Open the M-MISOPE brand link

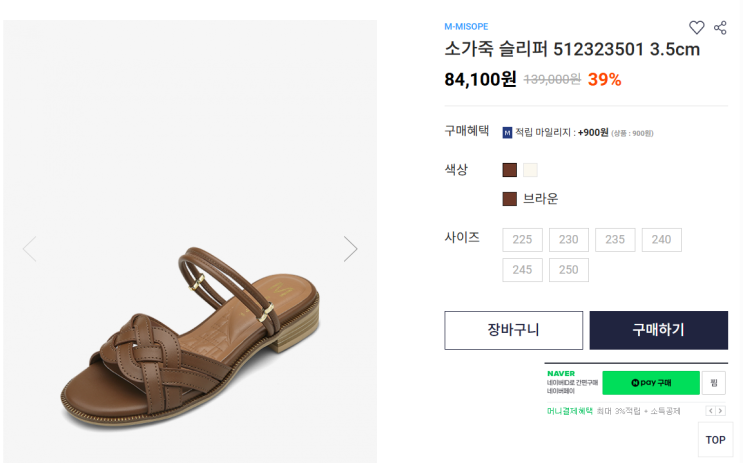466,26
